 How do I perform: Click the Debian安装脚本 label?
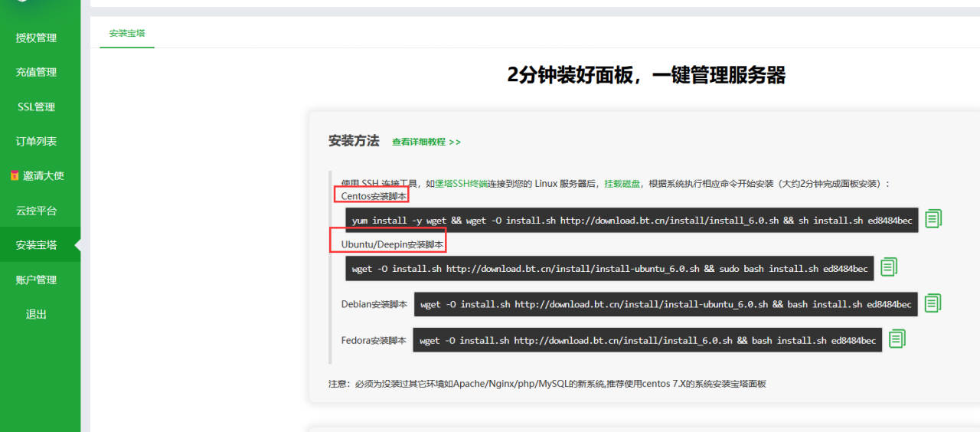pyautogui.click(x=374, y=304)
